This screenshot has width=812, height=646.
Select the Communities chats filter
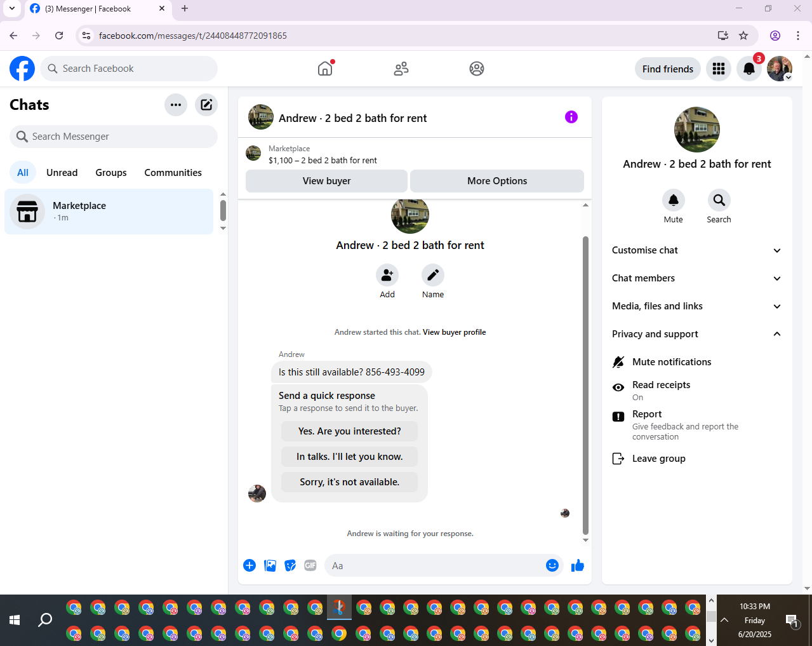(x=173, y=173)
